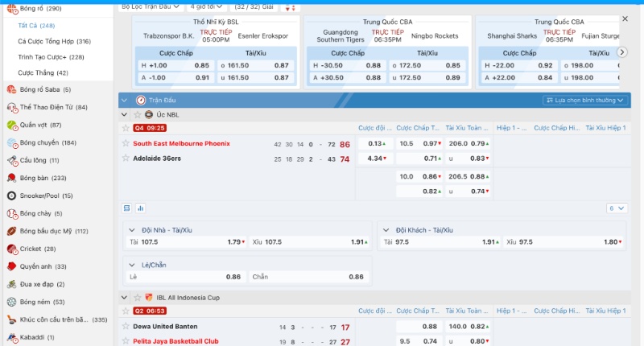
Task: Open Bóng ném handball category
Action: (x=35, y=302)
